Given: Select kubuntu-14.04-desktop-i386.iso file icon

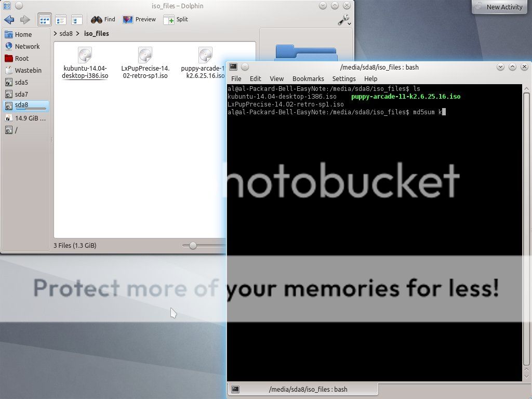Looking at the screenshot, I should 85,55.
